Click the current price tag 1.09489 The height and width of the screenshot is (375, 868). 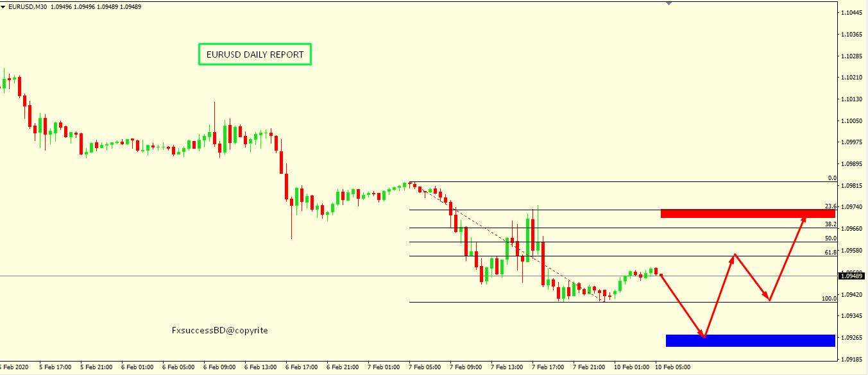click(853, 276)
